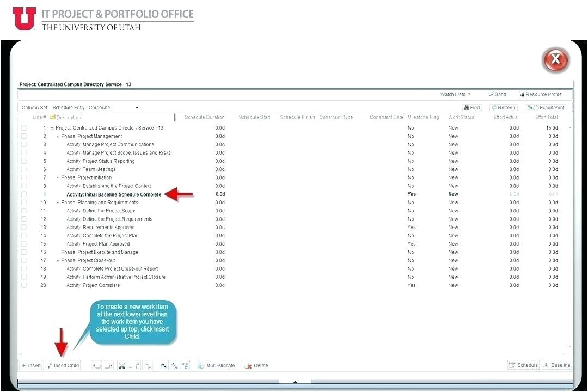This screenshot has height=392, width=588.
Task: Click the Export/Print button
Action: pos(546,108)
